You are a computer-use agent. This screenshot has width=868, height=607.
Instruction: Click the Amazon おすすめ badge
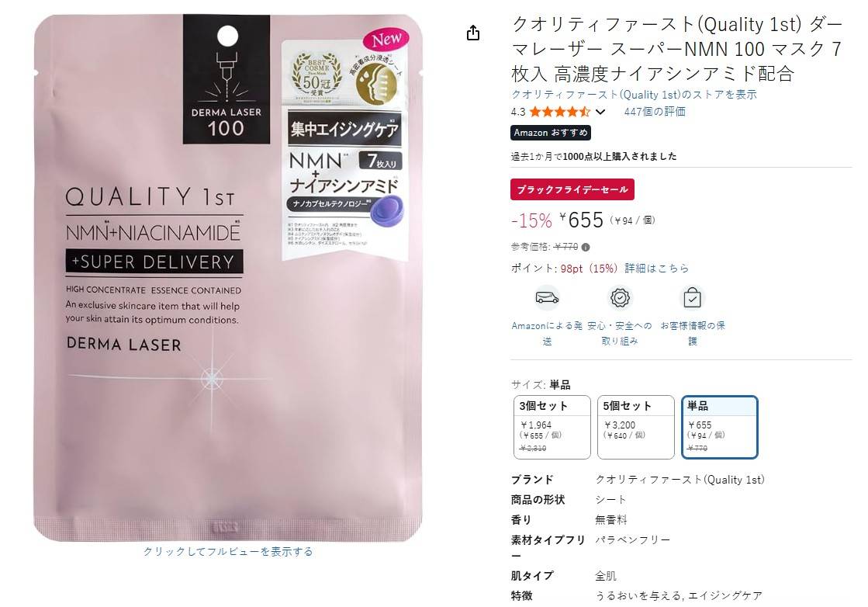pyautogui.click(x=551, y=133)
